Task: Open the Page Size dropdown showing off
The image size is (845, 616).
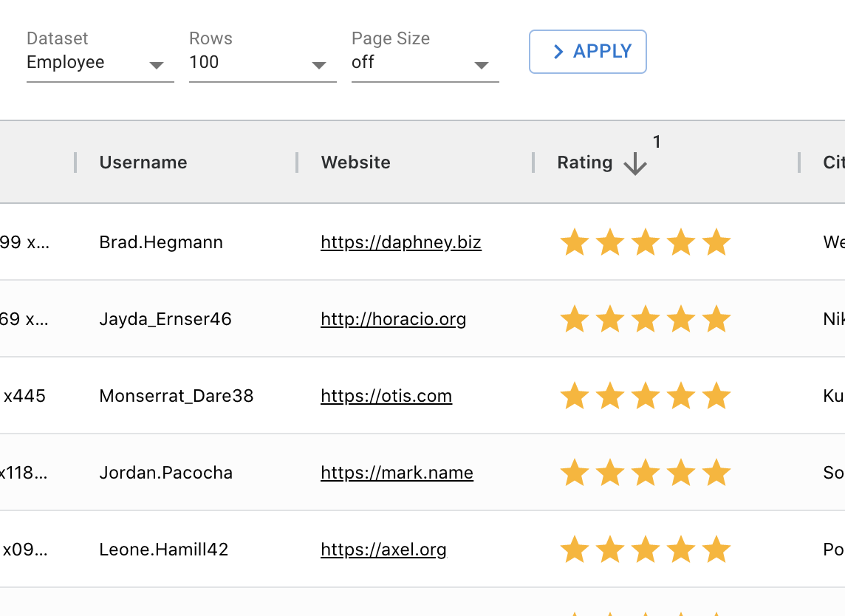Action: pos(425,63)
